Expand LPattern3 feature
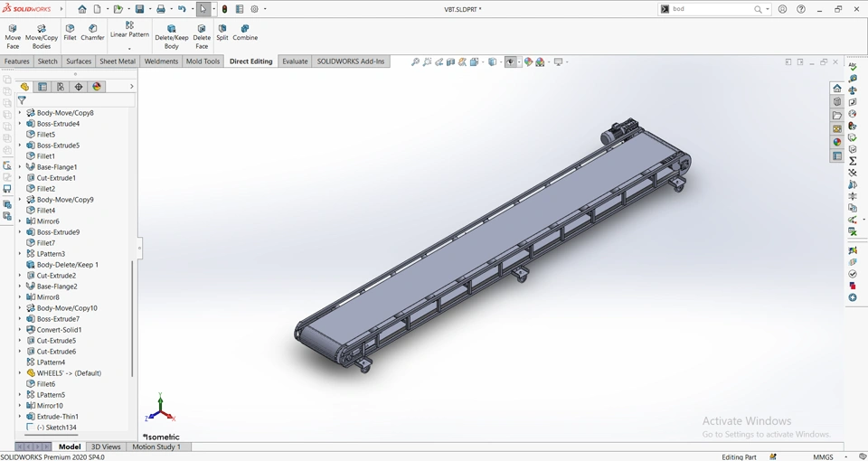Screen dimensions: 868x461 coord(20,253)
